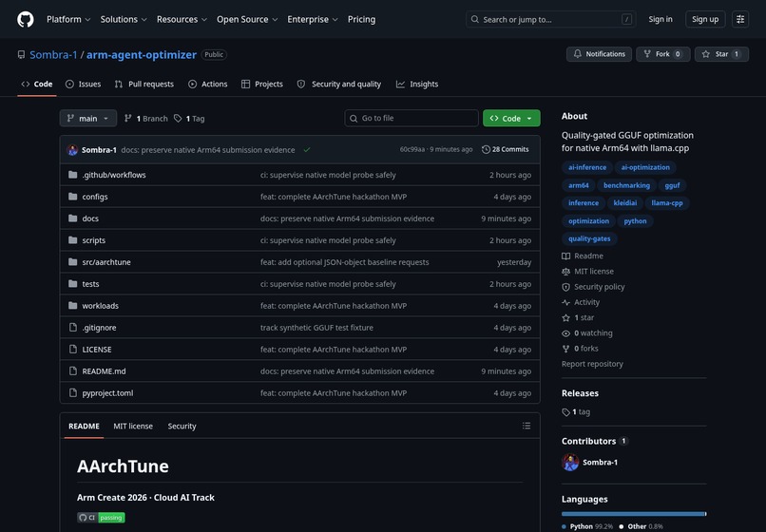Expand the Enterprise menu
Image resolution: width=766 pixels, height=532 pixels.
pos(313,20)
